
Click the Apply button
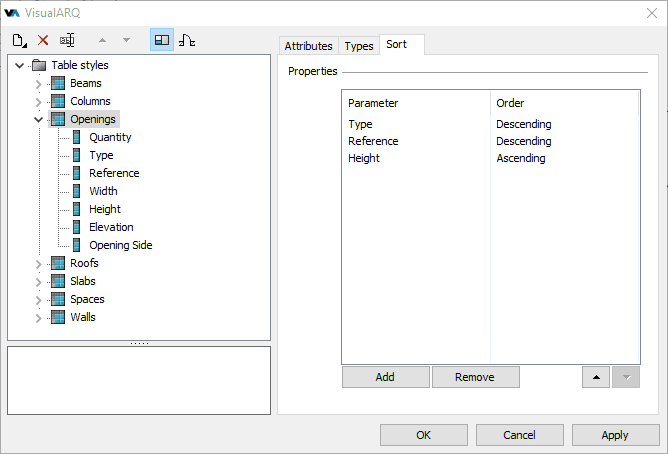[x=615, y=435]
